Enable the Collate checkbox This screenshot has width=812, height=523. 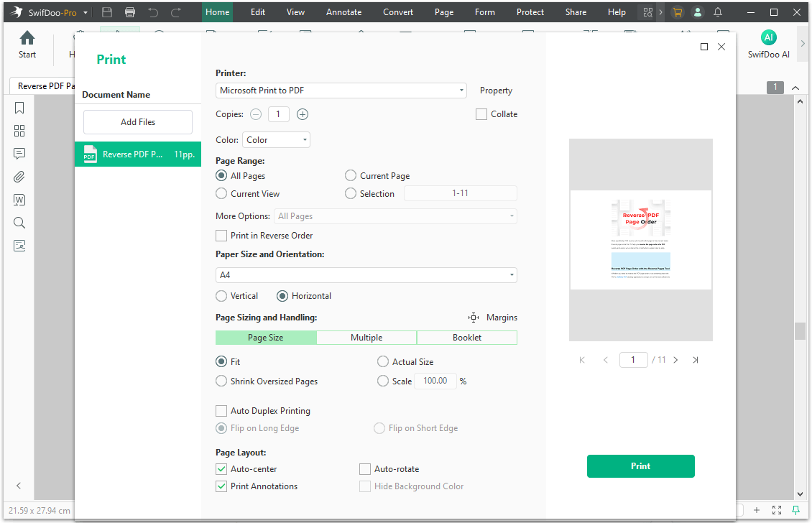click(x=481, y=114)
